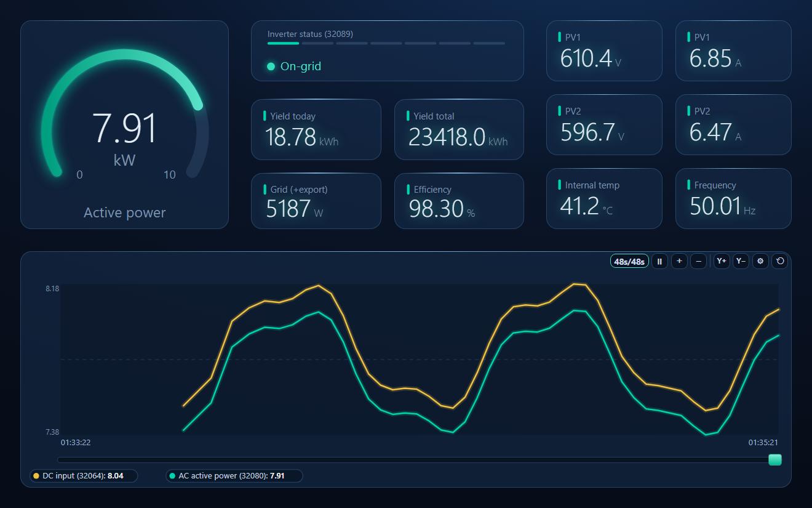Open the chart settings gear
Viewport: 812px width, 508px height.
pos(760,261)
